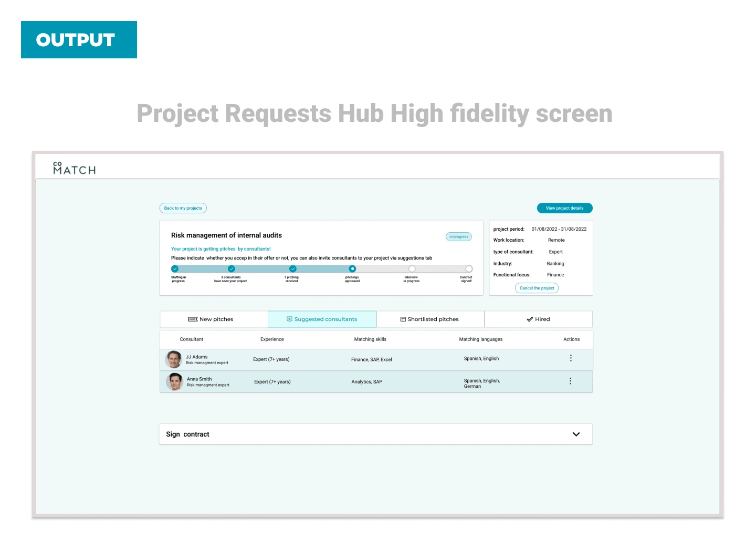
Task: Open the Hired tab
Action: [538, 319]
